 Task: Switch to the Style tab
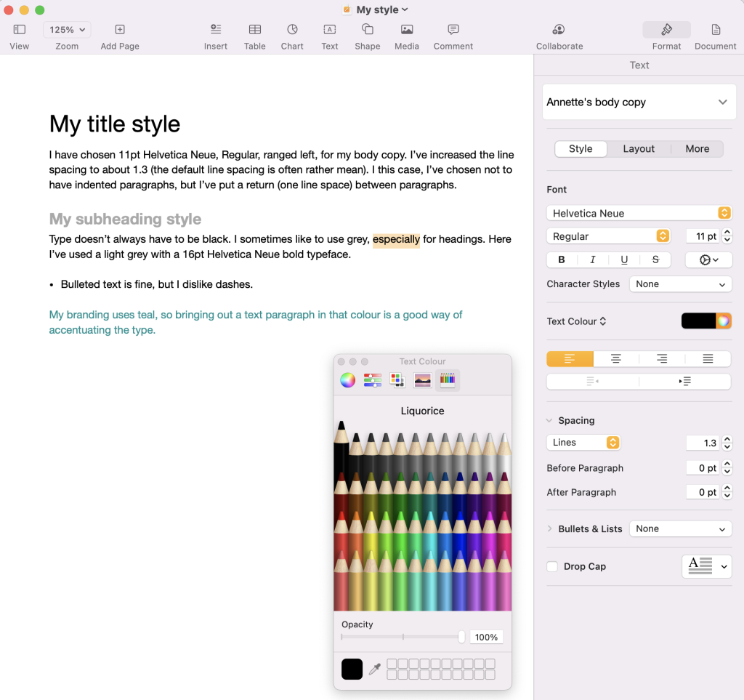point(581,148)
